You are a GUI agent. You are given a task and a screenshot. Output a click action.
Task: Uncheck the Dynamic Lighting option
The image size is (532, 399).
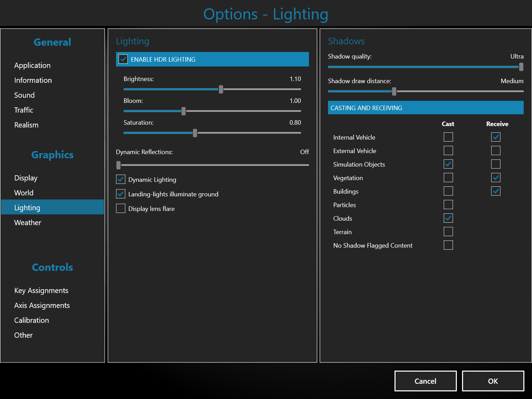121,179
